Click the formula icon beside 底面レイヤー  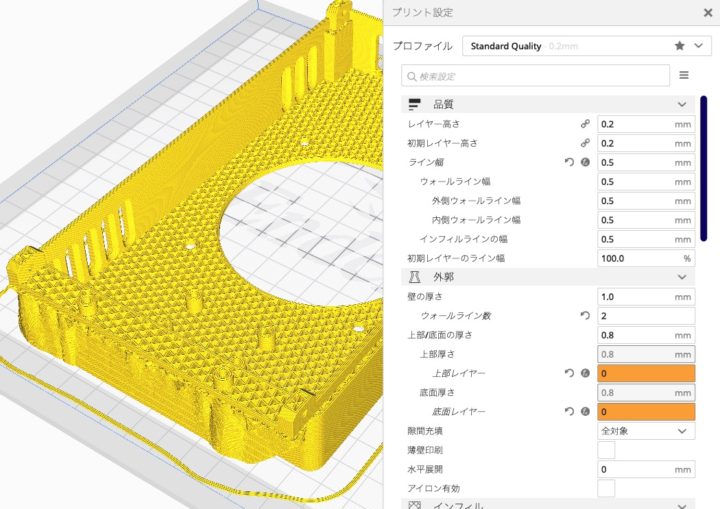click(x=585, y=411)
